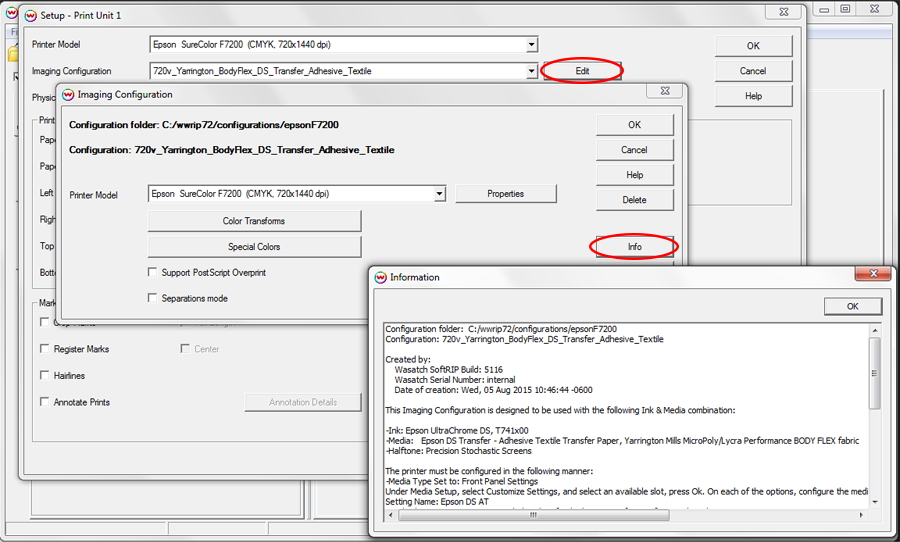This screenshot has width=900, height=542.
Task: Check the Register Marks option
Action: [x=45, y=349]
